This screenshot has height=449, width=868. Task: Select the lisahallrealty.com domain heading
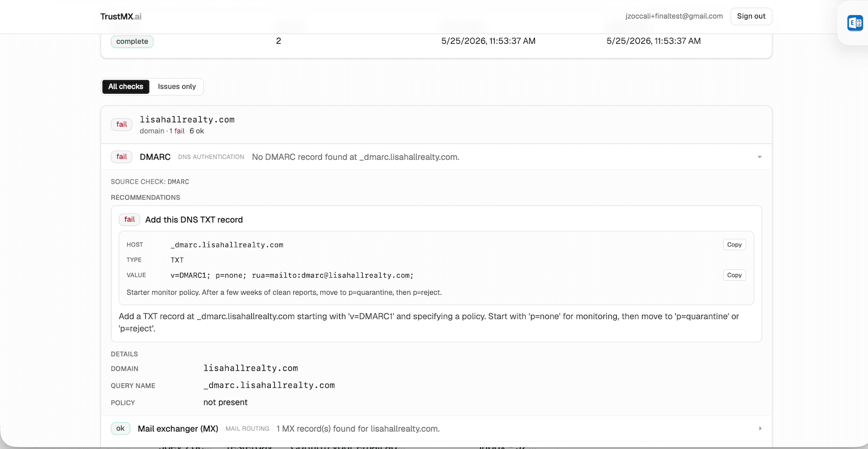(187, 120)
